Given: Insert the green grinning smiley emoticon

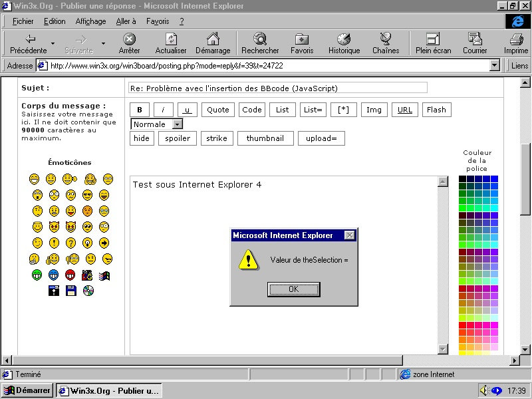Looking at the screenshot, I should click(x=37, y=275).
